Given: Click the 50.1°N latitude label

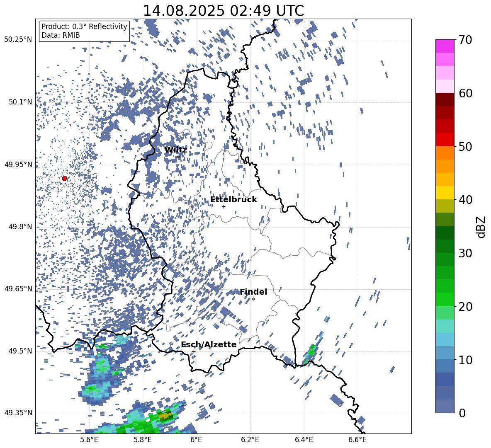Looking at the screenshot, I should 20,102.
